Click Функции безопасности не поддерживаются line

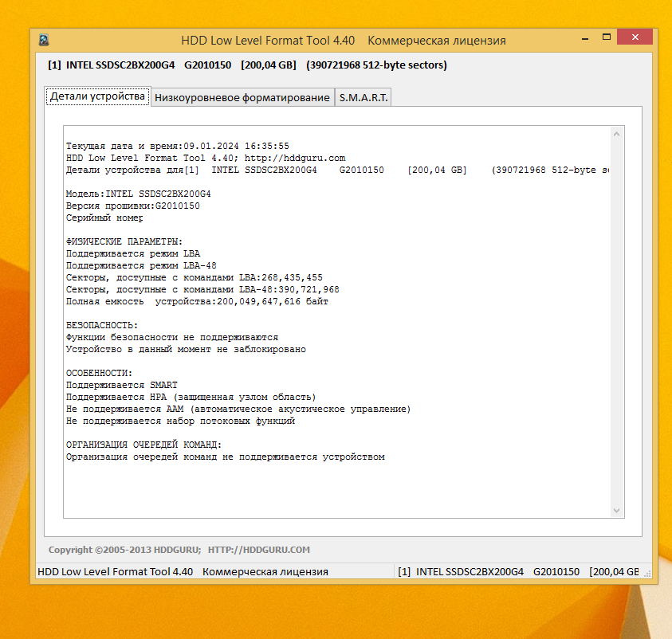[x=172, y=338]
